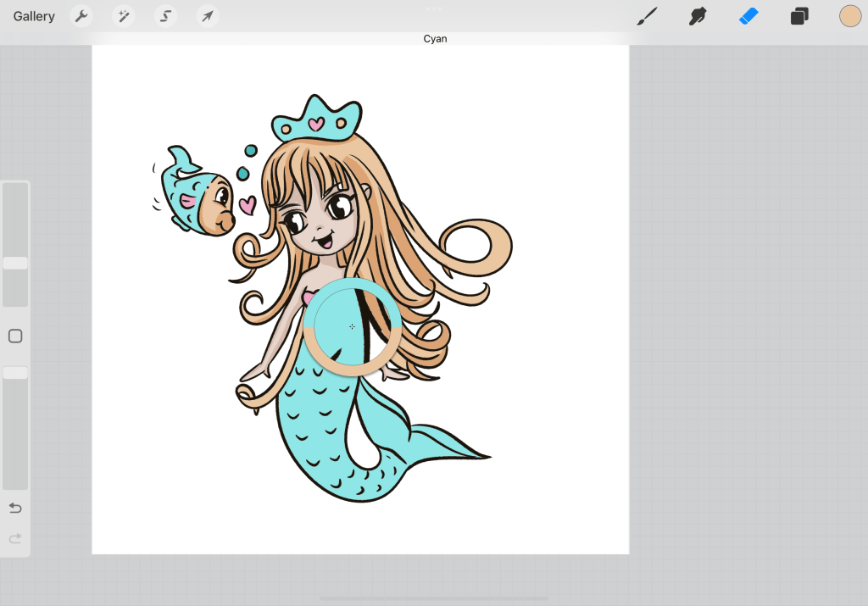
Task: Open the Adjustments magic wand menu
Action: point(124,16)
